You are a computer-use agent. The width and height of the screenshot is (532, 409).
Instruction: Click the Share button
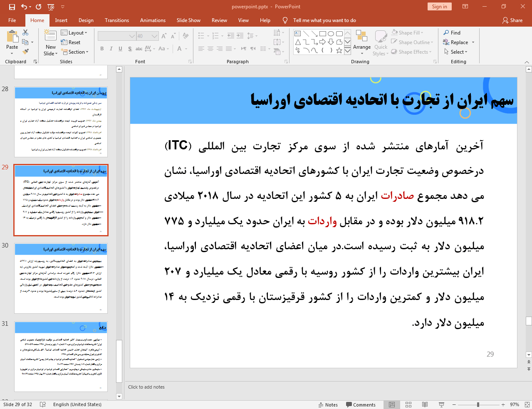tap(512, 20)
